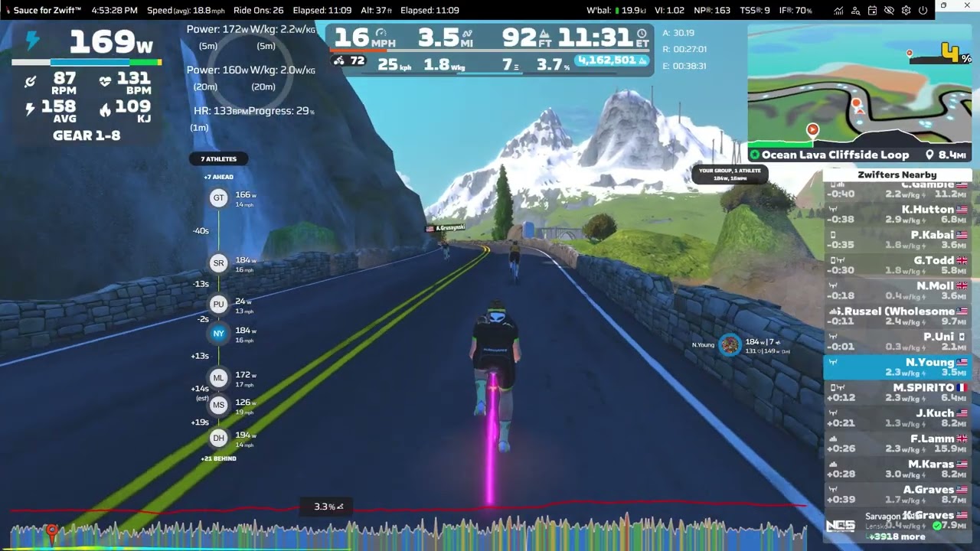Click the bolt icon beside 158 AVG
The height and width of the screenshot is (551, 980).
click(x=31, y=110)
